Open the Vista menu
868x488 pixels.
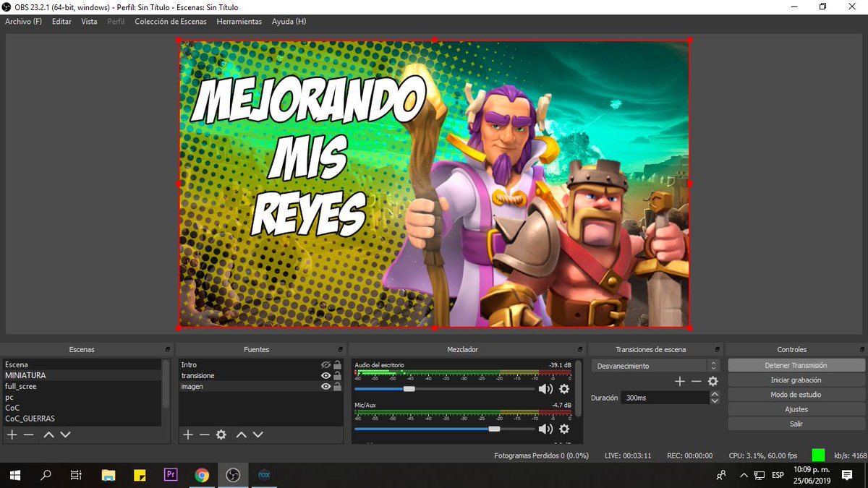pos(89,22)
